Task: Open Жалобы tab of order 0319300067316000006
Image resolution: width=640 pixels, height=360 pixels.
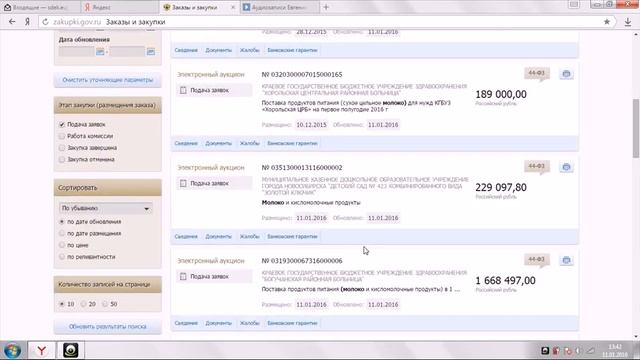Action: (x=249, y=323)
